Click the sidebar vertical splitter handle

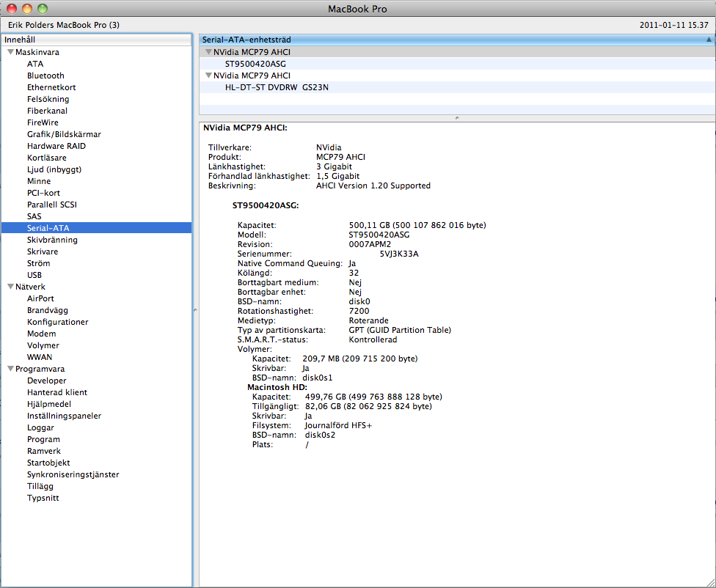point(195,310)
